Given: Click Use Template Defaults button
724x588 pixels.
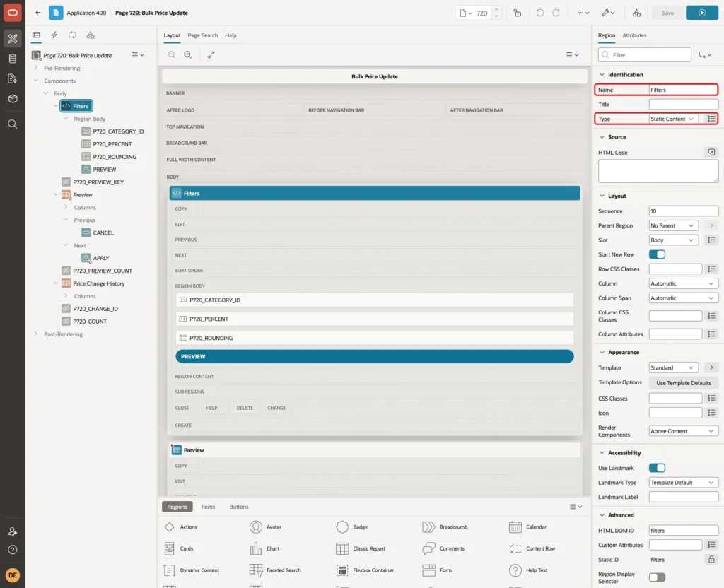Looking at the screenshot, I should (x=684, y=383).
